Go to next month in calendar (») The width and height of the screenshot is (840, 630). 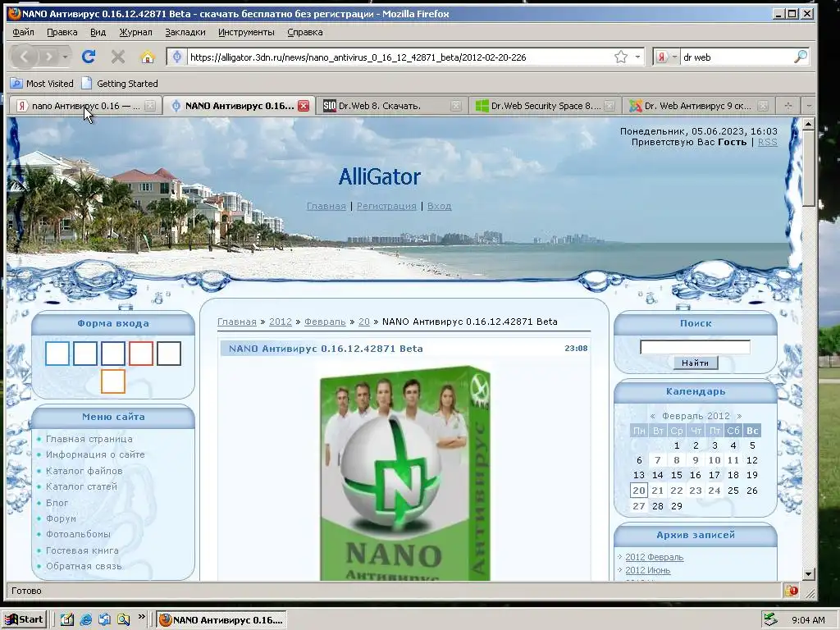pos(739,416)
